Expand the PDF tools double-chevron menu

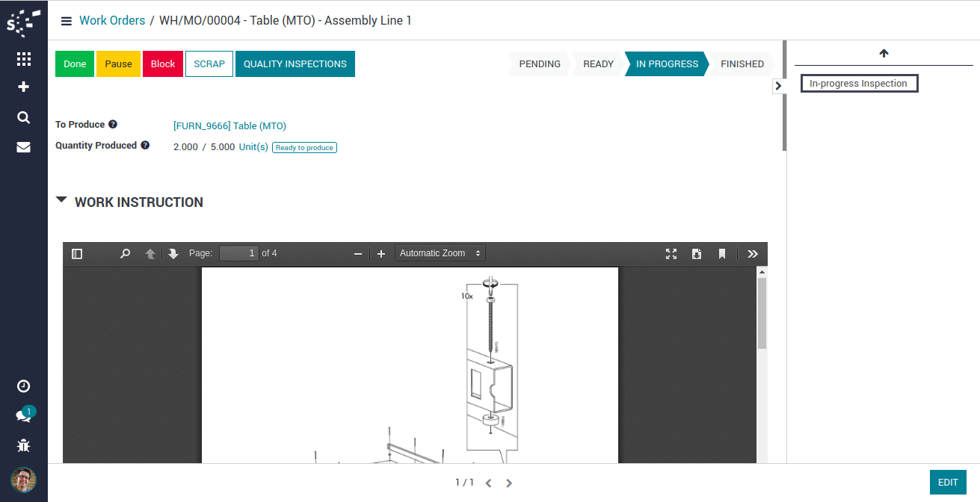[752, 254]
